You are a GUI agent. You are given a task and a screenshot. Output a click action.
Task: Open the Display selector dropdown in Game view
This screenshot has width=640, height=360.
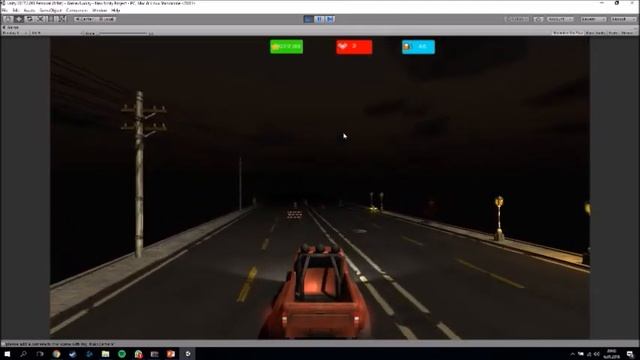15,33
